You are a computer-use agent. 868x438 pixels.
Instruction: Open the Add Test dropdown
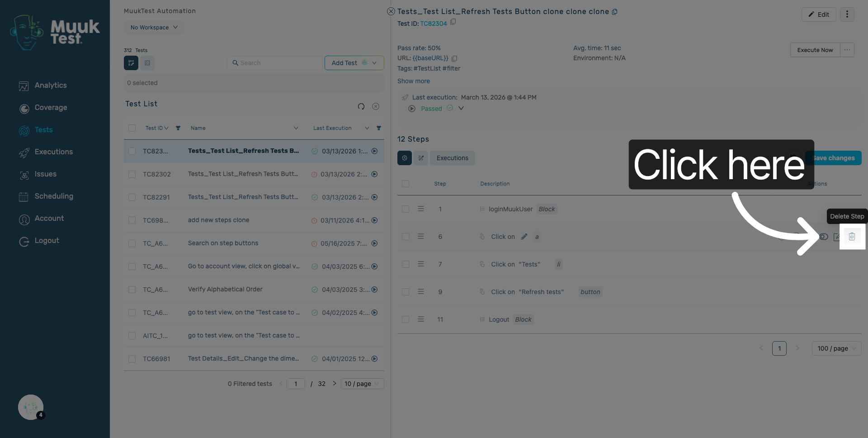(x=354, y=63)
